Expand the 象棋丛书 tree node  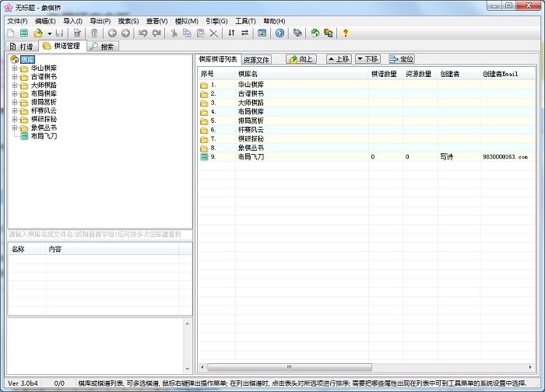tap(15, 128)
